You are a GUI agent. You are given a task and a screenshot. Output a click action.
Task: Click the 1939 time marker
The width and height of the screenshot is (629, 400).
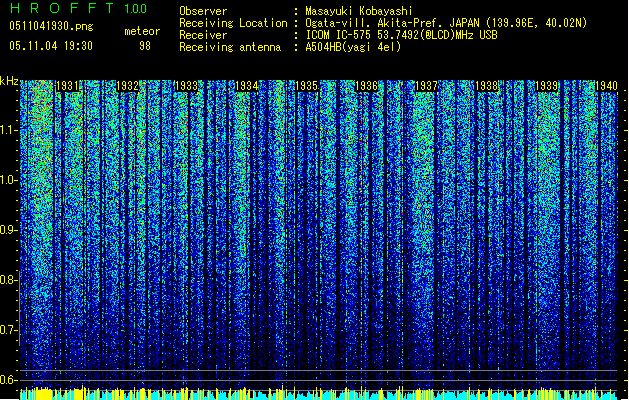pos(546,86)
